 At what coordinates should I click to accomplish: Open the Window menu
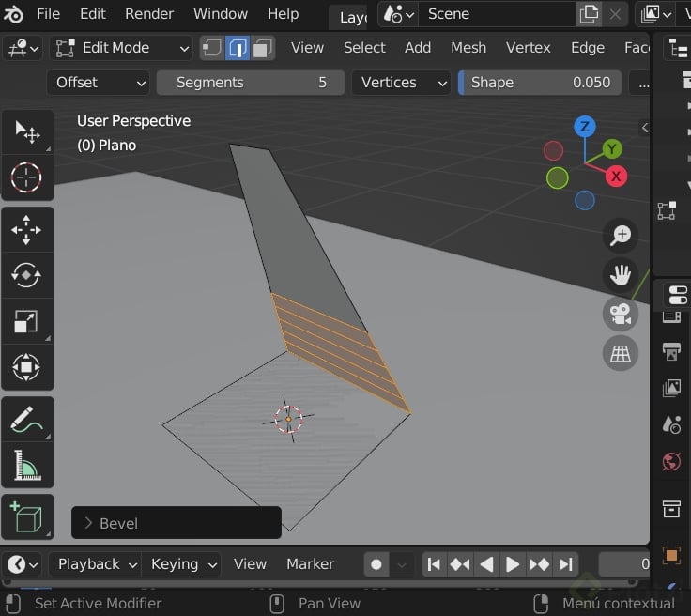(221, 14)
